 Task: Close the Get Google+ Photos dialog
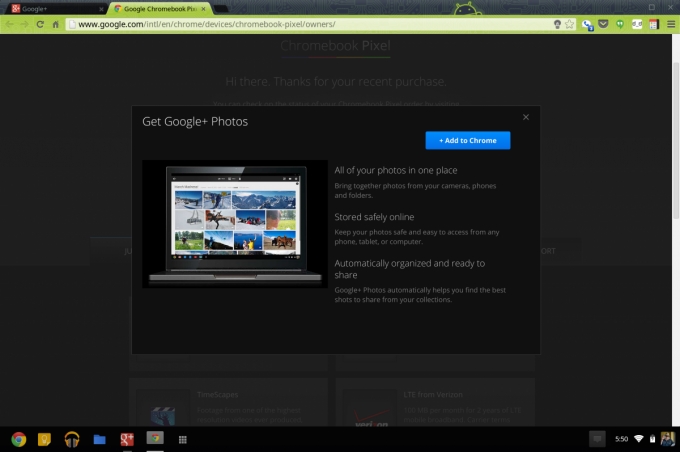(x=526, y=117)
